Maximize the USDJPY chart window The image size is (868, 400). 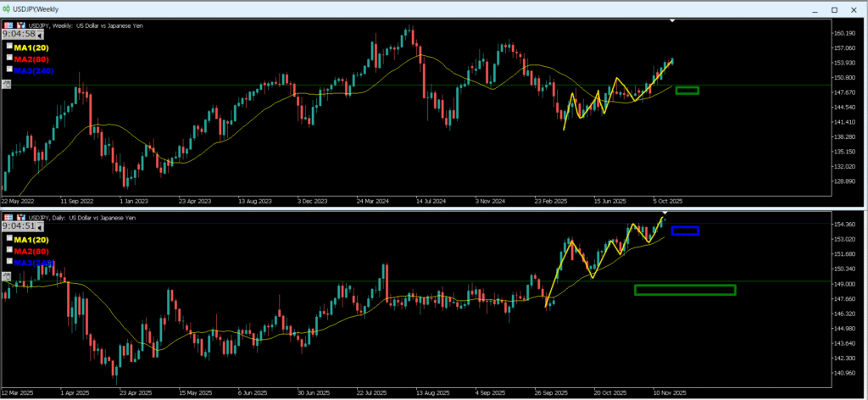pos(833,8)
